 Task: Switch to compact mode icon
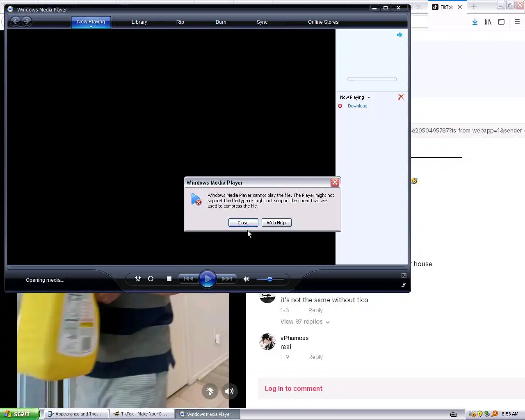tap(404, 285)
